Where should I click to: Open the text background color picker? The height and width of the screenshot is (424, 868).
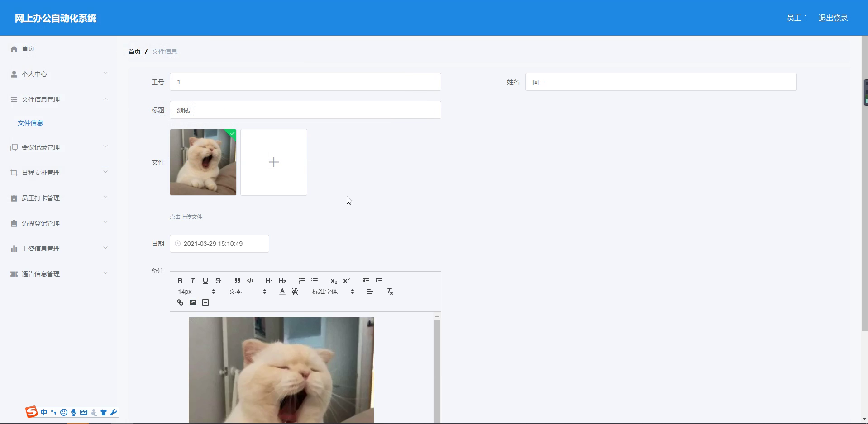[295, 292]
